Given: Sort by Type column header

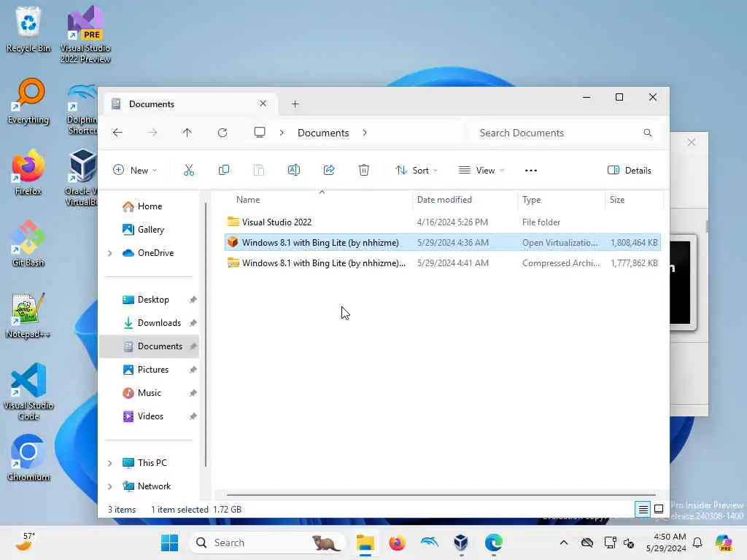Looking at the screenshot, I should click(531, 200).
